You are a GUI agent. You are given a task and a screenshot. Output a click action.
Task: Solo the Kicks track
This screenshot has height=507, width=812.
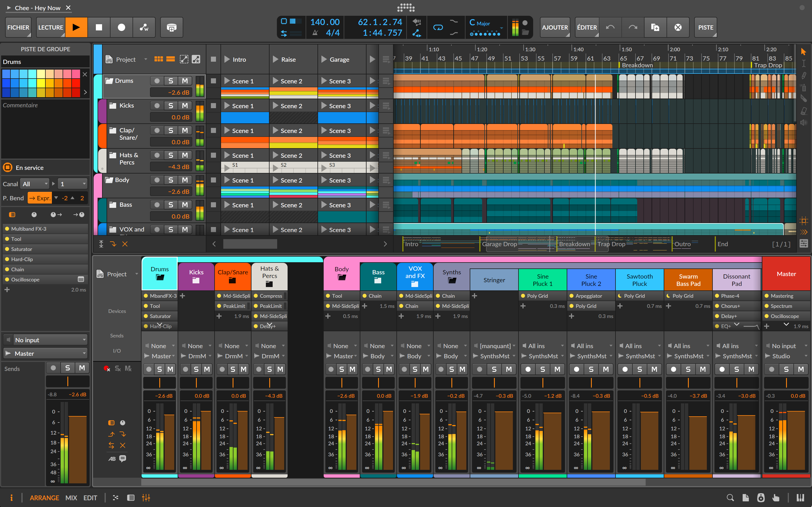(x=171, y=105)
